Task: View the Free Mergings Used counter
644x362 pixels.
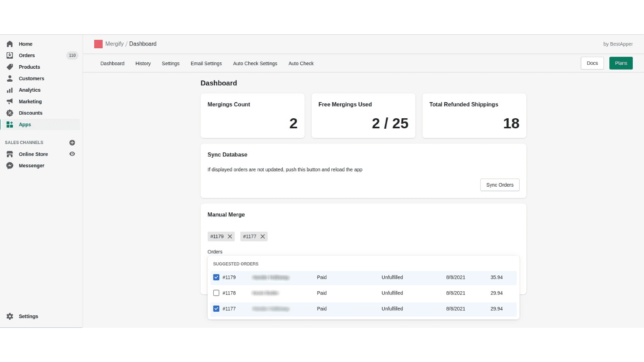Action: point(363,115)
